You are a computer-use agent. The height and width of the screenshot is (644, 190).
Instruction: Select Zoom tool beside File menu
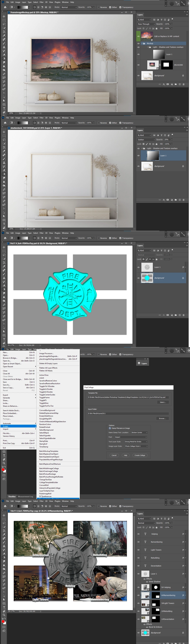coord(4,463)
